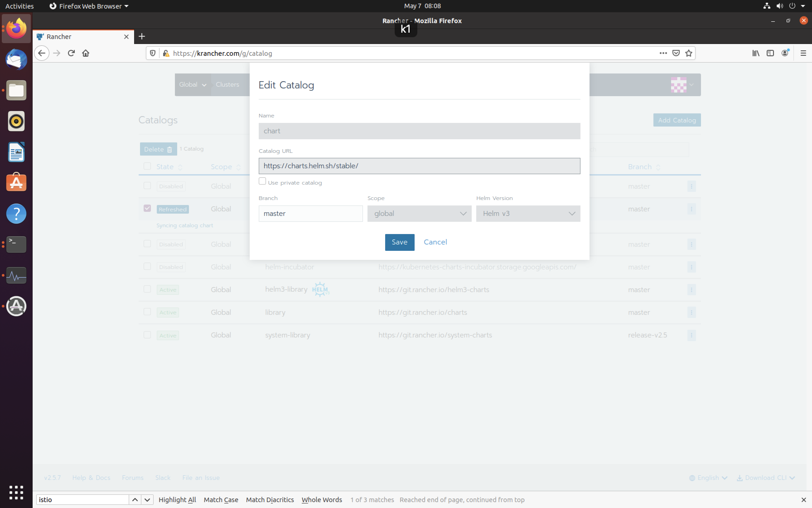The image size is (812, 508).
Task: Reload the current Rancher page
Action: point(71,53)
